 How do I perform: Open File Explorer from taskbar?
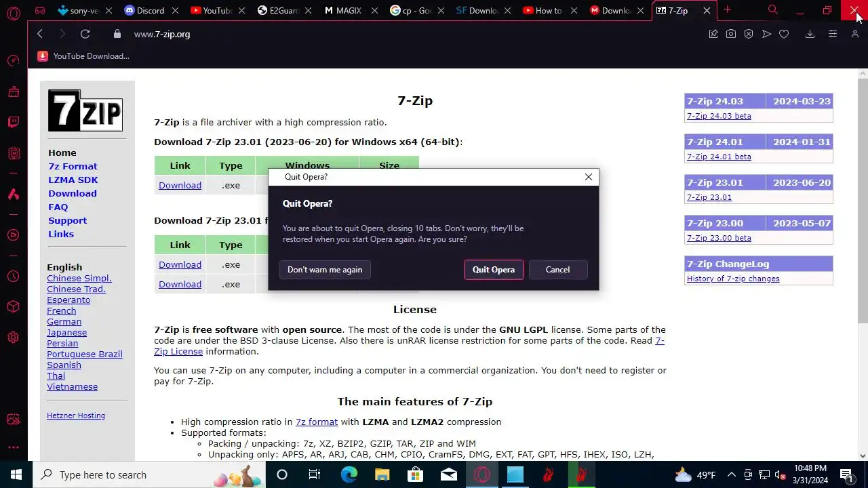click(x=382, y=474)
